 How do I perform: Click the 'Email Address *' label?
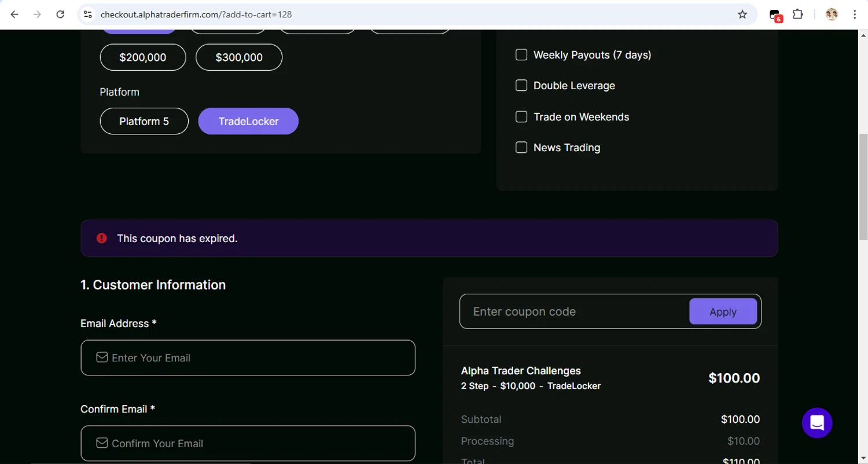119,323
